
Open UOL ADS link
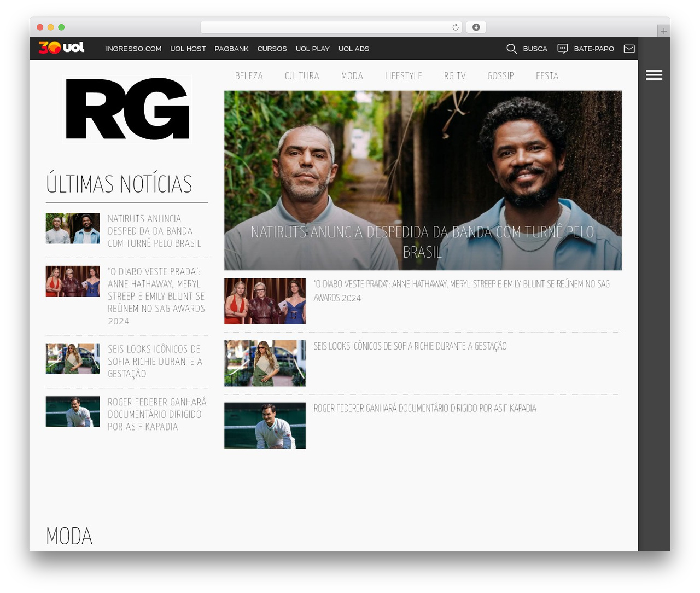pos(354,49)
